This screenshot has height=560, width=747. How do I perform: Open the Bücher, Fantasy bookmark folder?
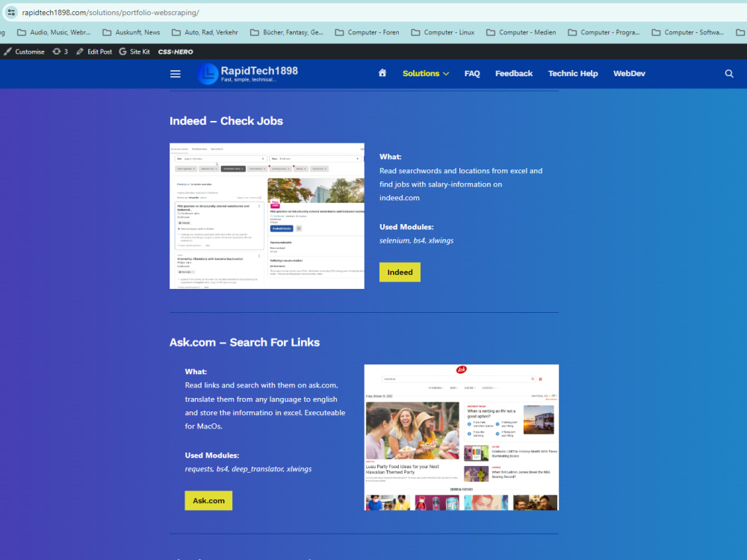tap(287, 32)
